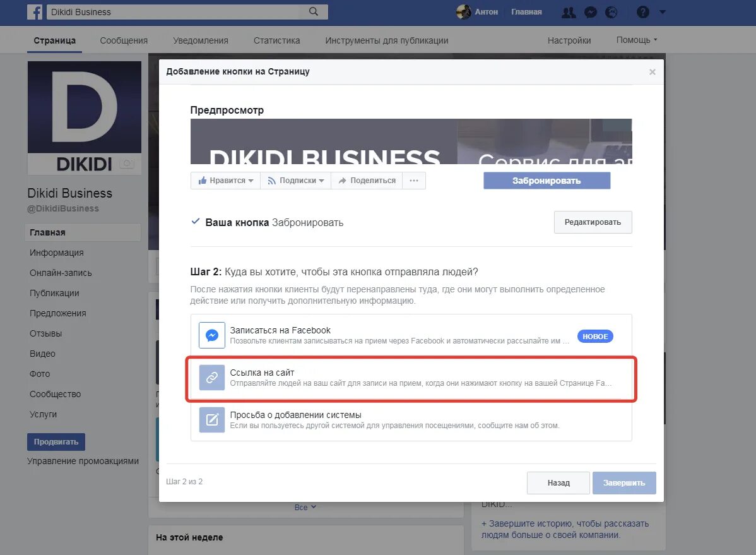Click the blue Забронировать preview button
The image size is (756, 555).
[x=546, y=181]
